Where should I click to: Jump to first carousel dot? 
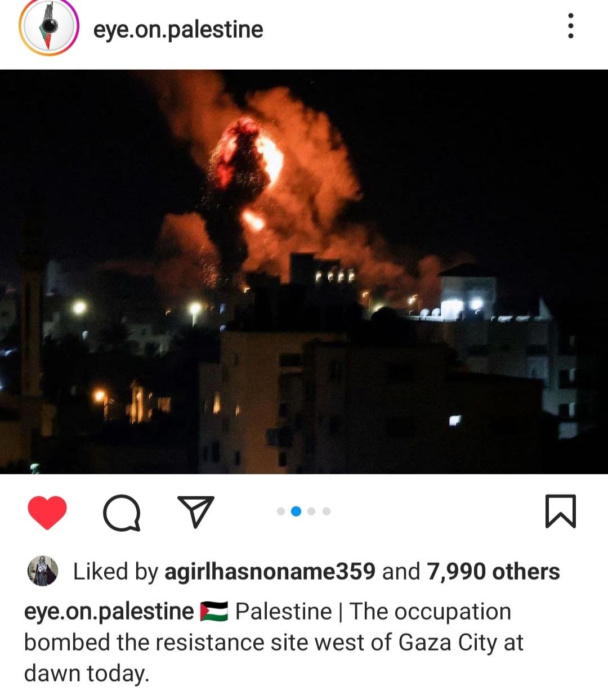(x=281, y=511)
